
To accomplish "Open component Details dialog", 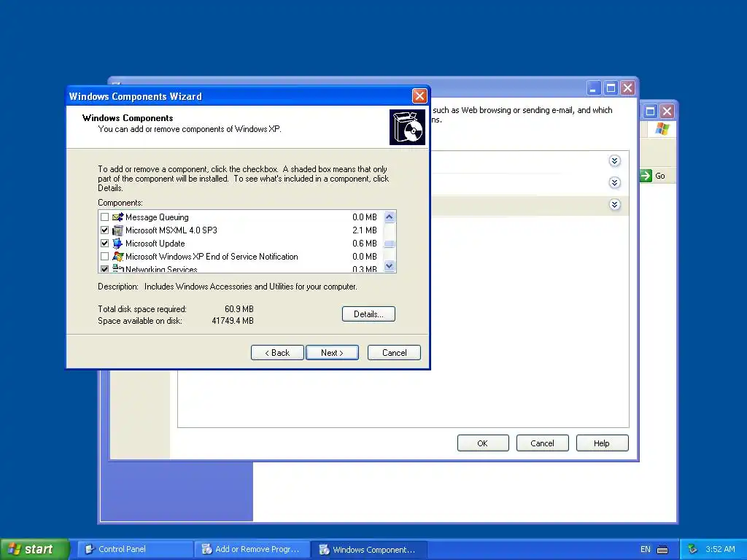I will click(x=368, y=314).
